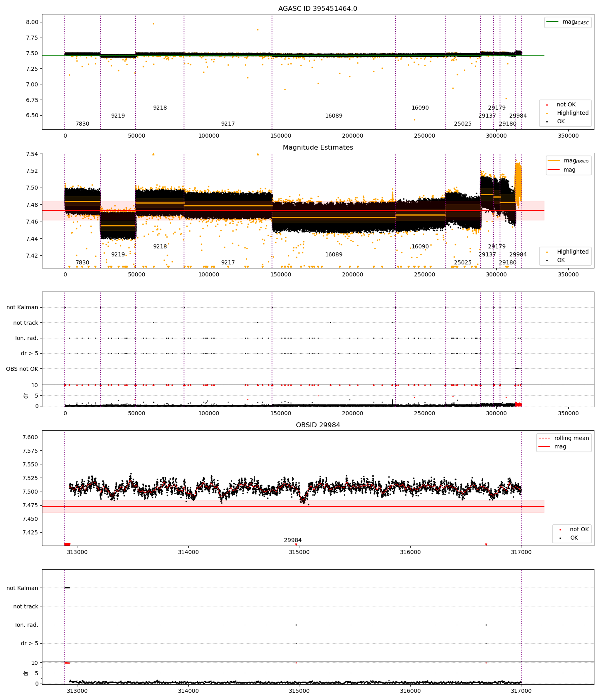Click the 16090 label in Magnitude Estimates plot

point(420,247)
